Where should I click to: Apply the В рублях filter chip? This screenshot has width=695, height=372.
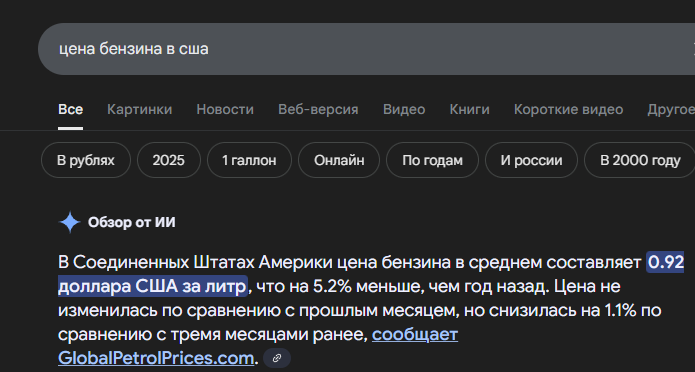coord(86,160)
